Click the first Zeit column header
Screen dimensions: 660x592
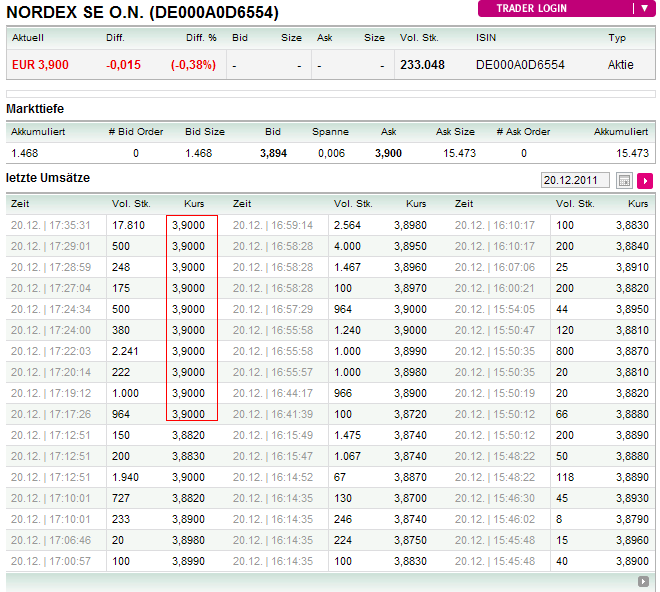[x=20, y=204]
